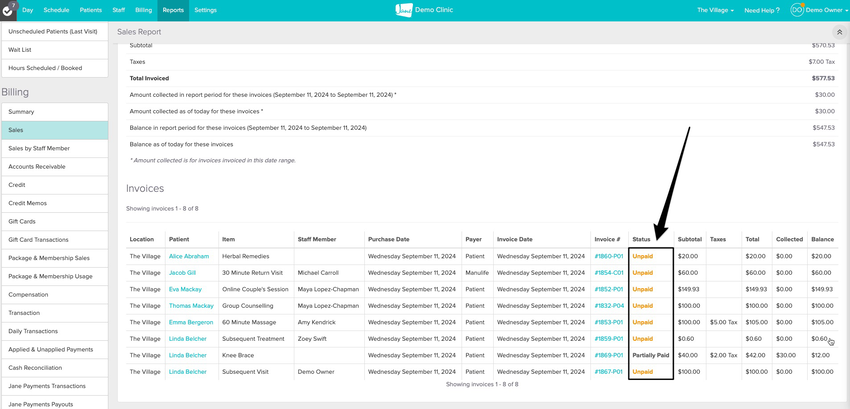The image size is (850, 409).
Task: Go to the Day tab
Action: coord(28,10)
